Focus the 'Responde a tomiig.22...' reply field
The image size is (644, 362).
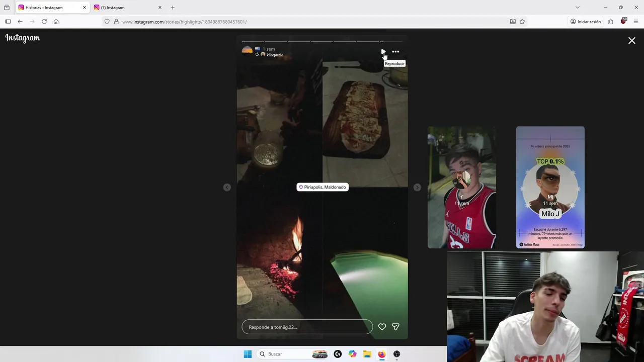click(x=307, y=327)
